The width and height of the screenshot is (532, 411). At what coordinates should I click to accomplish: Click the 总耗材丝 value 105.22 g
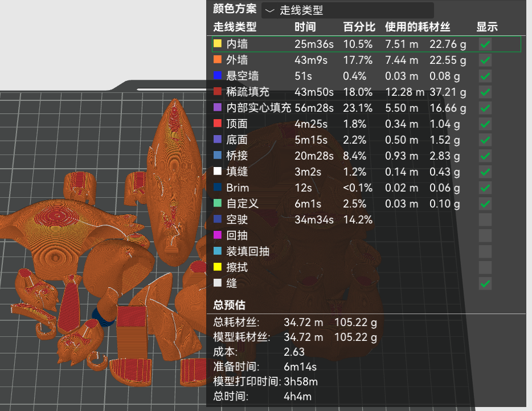point(355,322)
